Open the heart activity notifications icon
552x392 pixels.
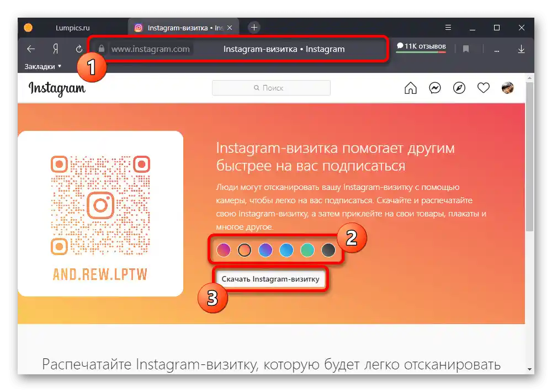tap(484, 88)
